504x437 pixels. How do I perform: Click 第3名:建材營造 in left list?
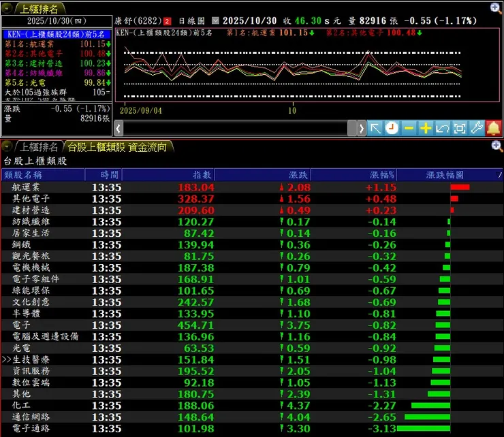pyautogui.click(x=57, y=63)
